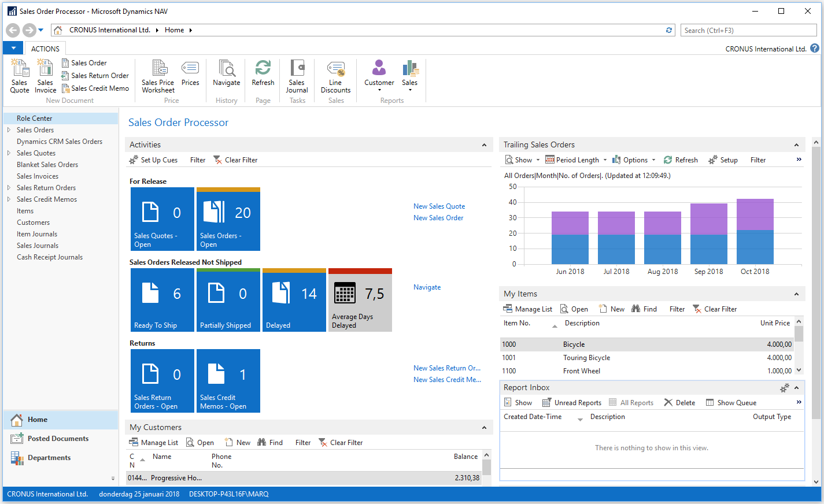Switch to the ACTIONS ribbon tab

pyautogui.click(x=45, y=49)
